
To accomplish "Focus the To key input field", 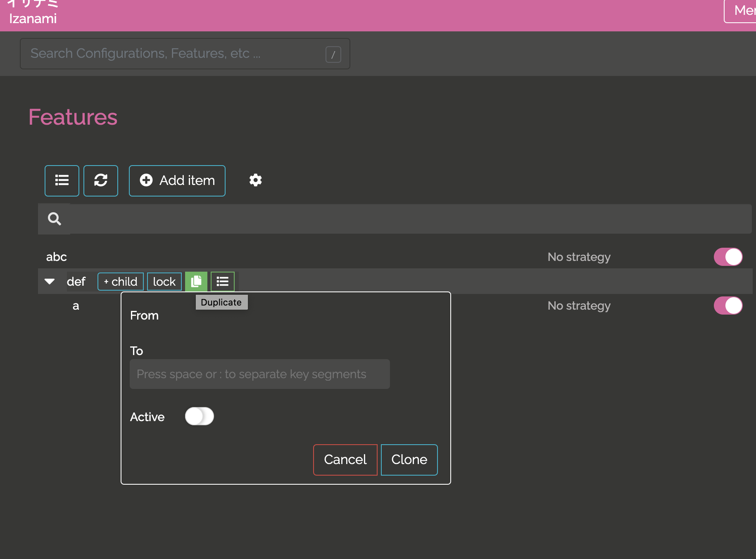I will [259, 374].
